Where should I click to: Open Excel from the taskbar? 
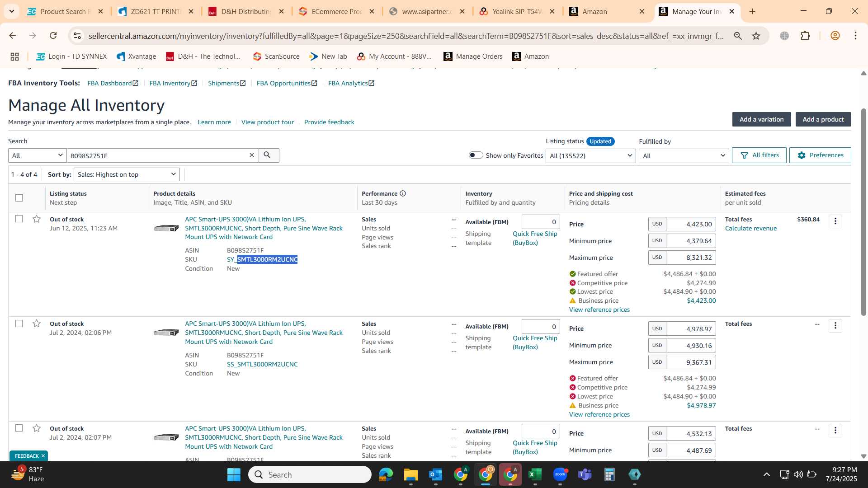pyautogui.click(x=535, y=474)
